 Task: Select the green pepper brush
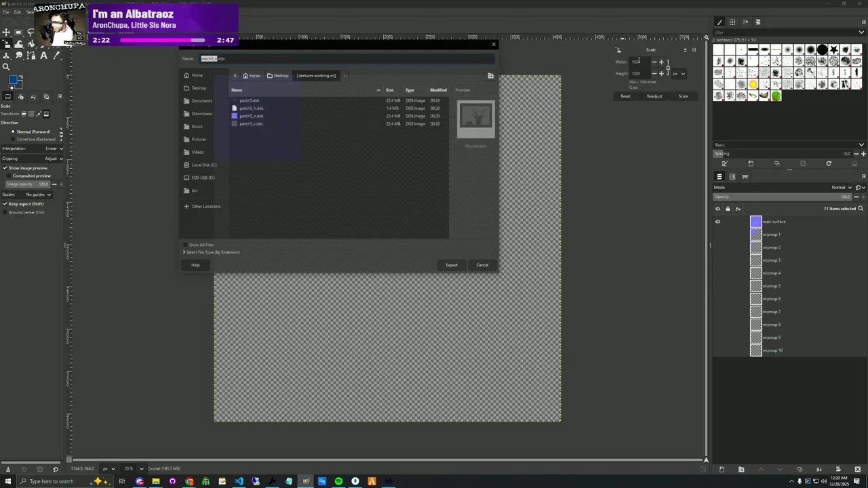tap(776, 95)
